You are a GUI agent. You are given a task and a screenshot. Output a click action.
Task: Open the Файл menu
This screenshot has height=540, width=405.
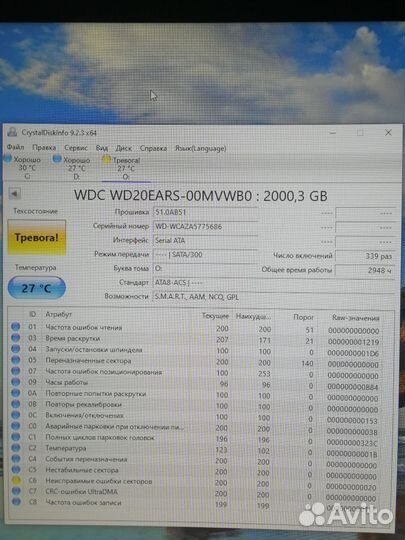[x=15, y=147]
